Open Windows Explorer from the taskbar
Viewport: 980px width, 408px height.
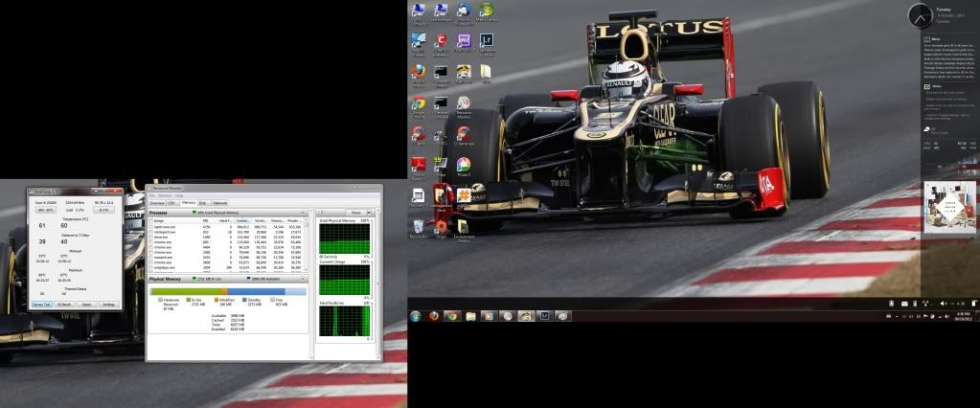click(470, 316)
